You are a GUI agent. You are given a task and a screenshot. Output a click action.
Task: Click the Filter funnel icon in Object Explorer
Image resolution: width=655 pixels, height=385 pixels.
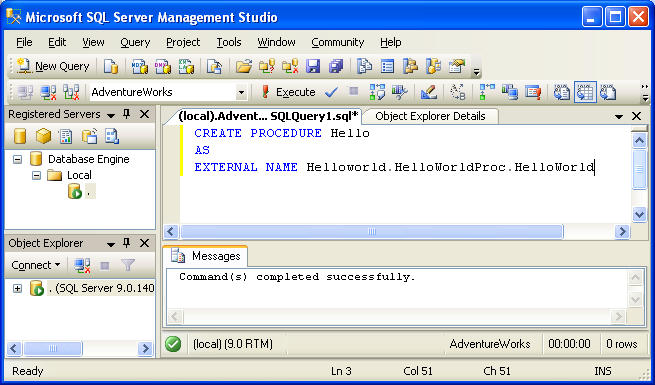[x=128, y=265]
